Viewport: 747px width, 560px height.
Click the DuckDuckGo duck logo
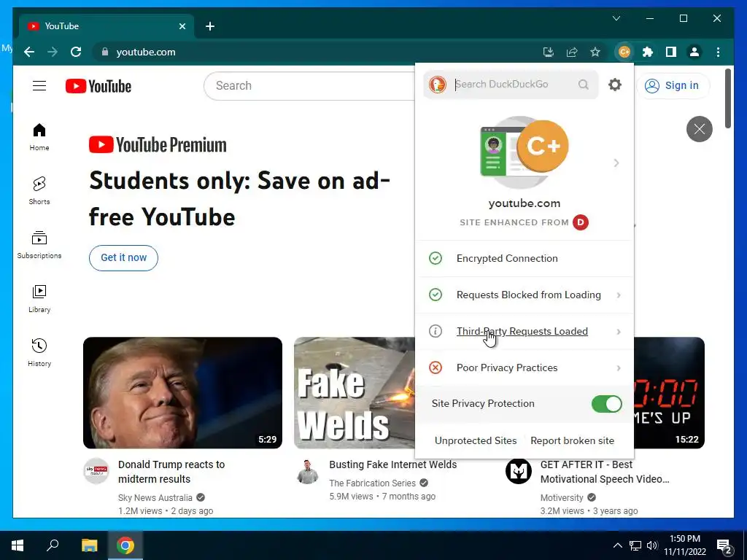point(438,85)
